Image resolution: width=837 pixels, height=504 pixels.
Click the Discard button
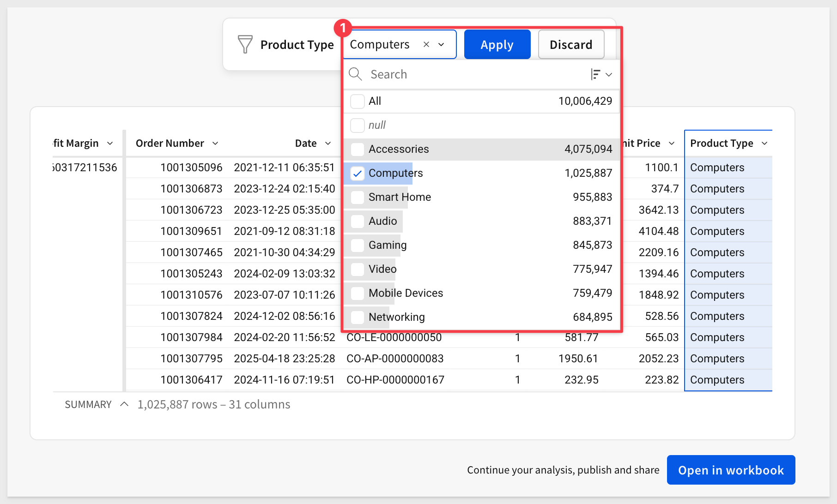[x=571, y=44]
